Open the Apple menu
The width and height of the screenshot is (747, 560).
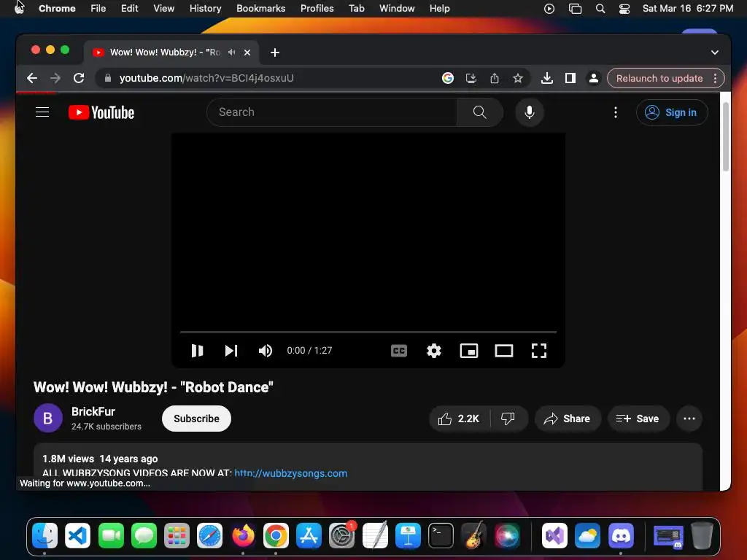point(18,7)
